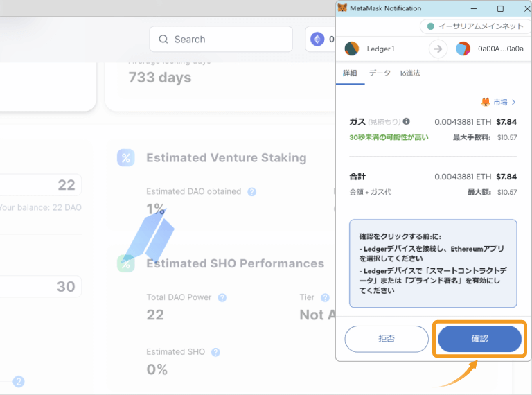532x395 pixels.
Task: Click the Search input field
Action: [x=221, y=39]
